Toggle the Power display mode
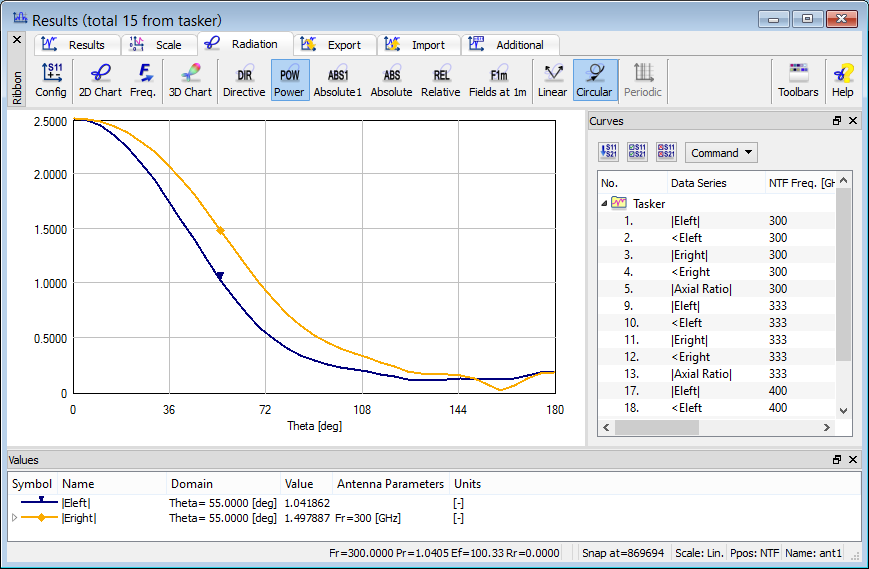The height and width of the screenshot is (569, 869). pyautogui.click(x=290, y=80)
